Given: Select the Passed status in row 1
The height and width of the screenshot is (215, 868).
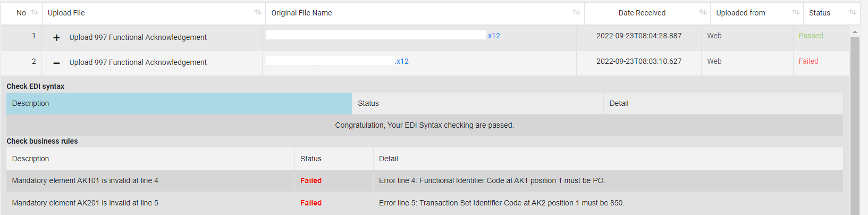Looking at the screenshot, I should (x=811, y=36).
